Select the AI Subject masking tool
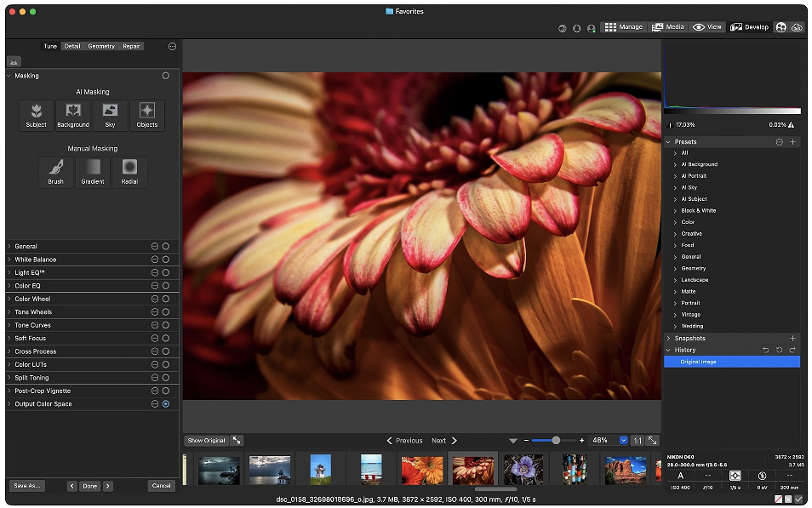Viewport: 812px width, 508px height. point(37,116)
